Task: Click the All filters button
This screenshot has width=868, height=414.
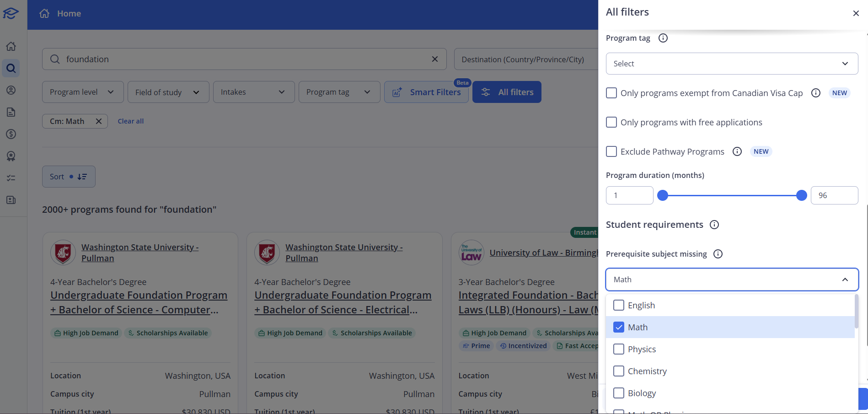Action: (507, 92)
